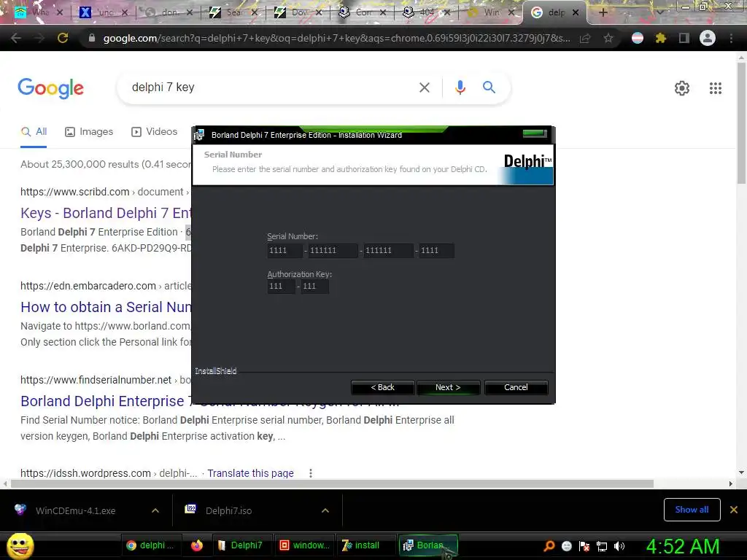Open Chrome three-dot menu

click(731, 38)
